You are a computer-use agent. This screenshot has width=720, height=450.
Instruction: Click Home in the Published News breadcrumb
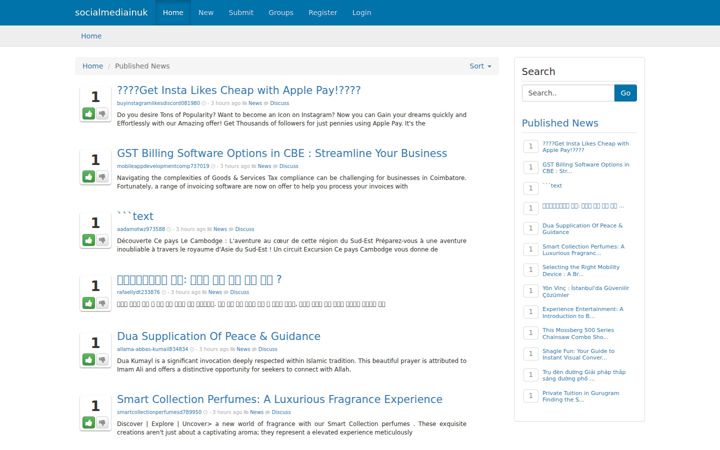(x=93, y=66)
